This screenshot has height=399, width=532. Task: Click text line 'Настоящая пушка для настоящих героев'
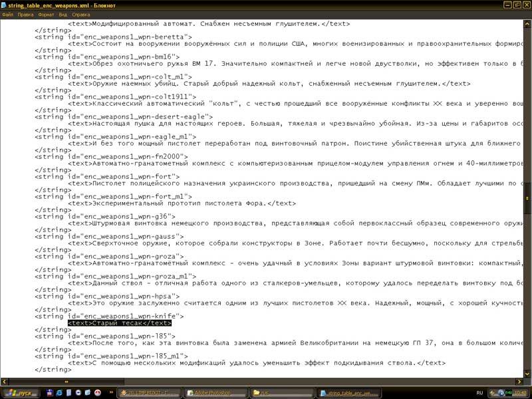pyautogui.click(x=295, y=124)
